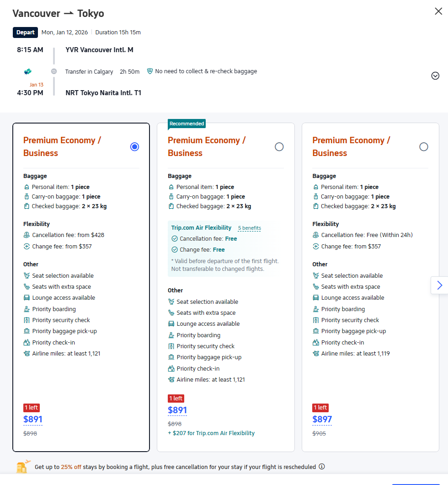Screen dimensions: 448x485
Task: Click the Recommended badge label
Action: click(x=187, y=124)
